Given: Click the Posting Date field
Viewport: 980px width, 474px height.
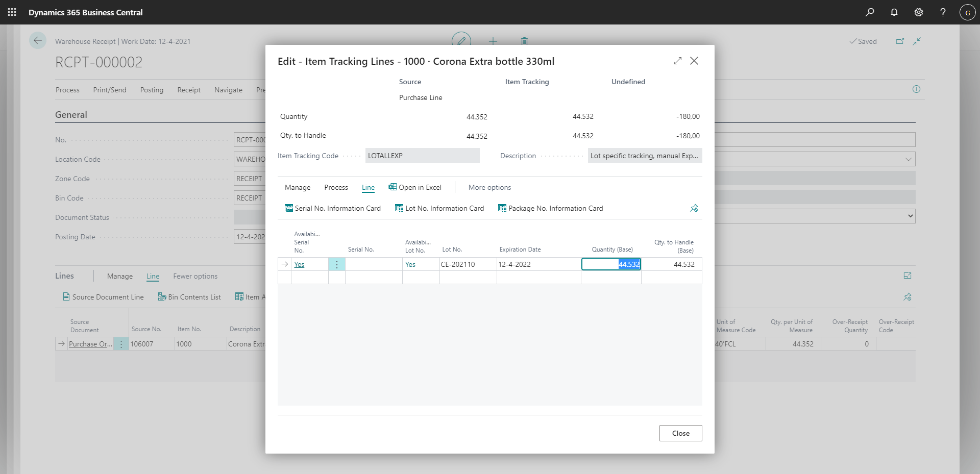Looking at the screenshot, I should click(250, 237).
